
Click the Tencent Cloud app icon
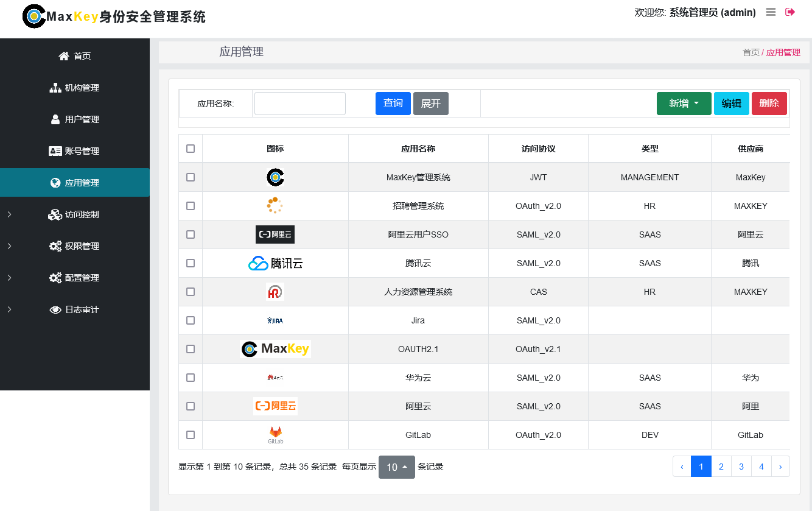(x=275, y=263)
